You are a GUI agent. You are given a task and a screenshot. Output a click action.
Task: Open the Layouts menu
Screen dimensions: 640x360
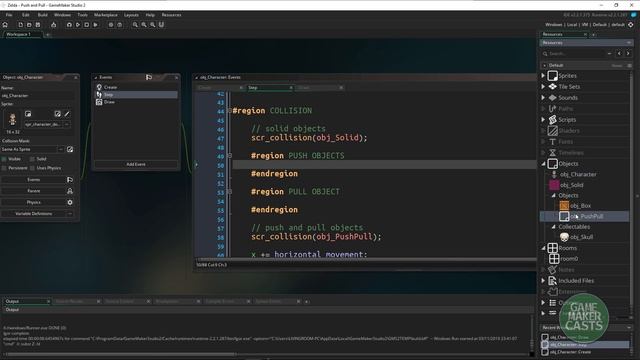(131, 15)
